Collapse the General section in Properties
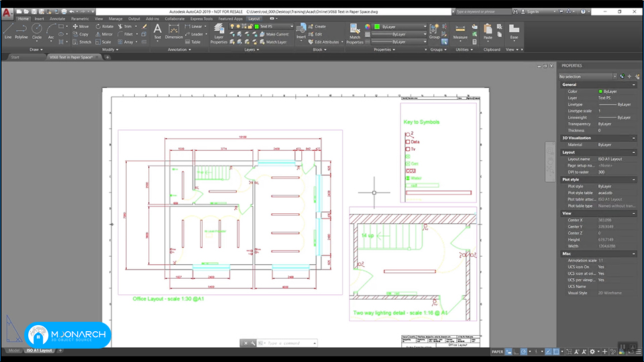The width and height of the screenshot is (644, 362). pos(634,84)
